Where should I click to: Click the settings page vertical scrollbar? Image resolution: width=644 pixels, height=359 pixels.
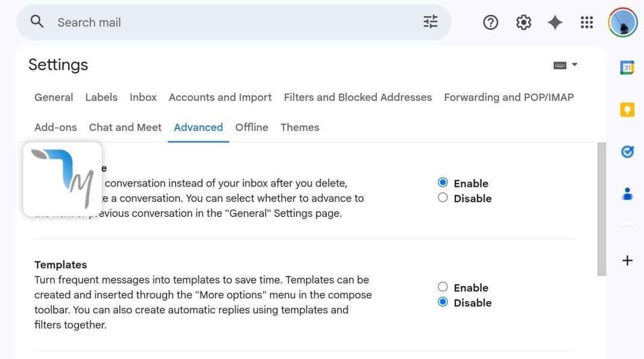click(601, 209)
